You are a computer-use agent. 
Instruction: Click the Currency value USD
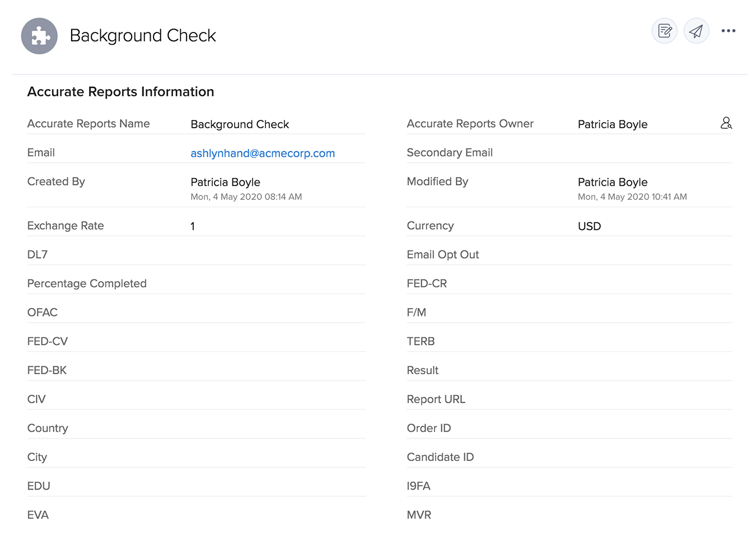pyautogui.click(x=589, y=226)
